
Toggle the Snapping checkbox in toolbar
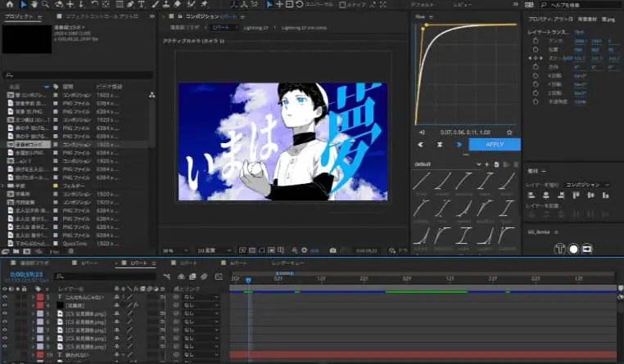(x=342, y=5)
